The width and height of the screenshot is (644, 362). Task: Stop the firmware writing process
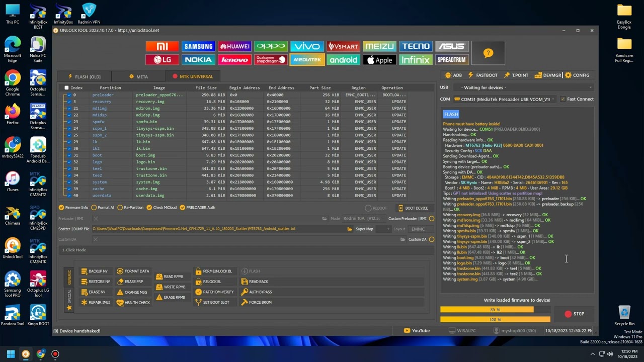575,314
